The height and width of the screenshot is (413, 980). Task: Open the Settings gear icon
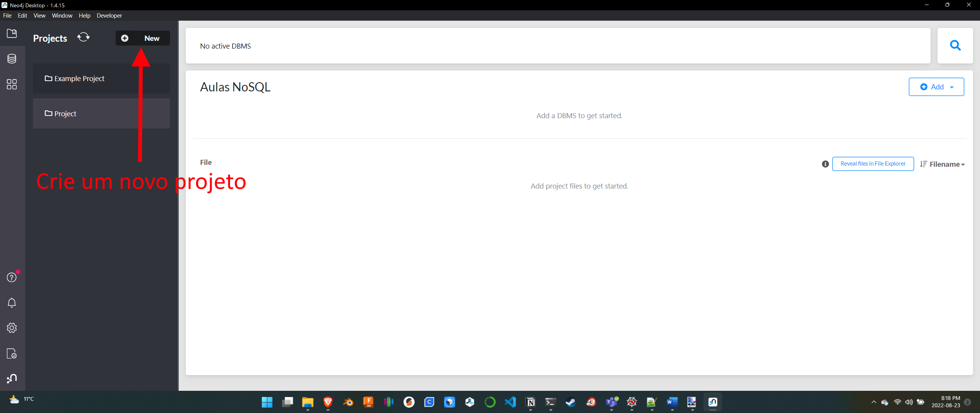(x=12, y=328)
